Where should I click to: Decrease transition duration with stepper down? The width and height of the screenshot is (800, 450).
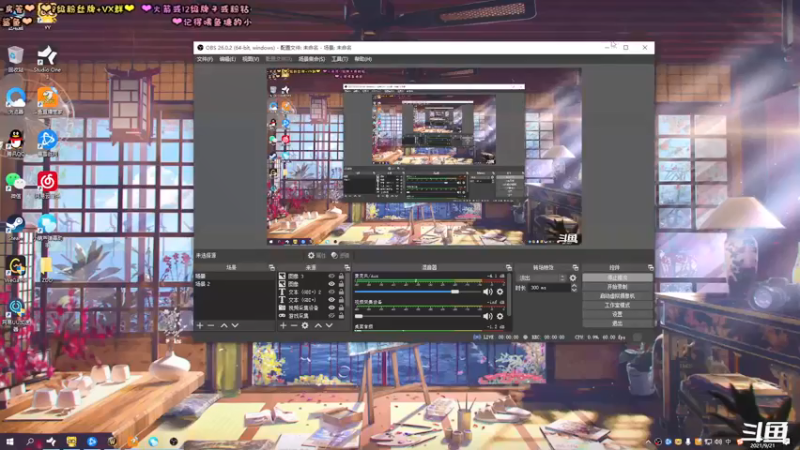click(x=574, y=290)
